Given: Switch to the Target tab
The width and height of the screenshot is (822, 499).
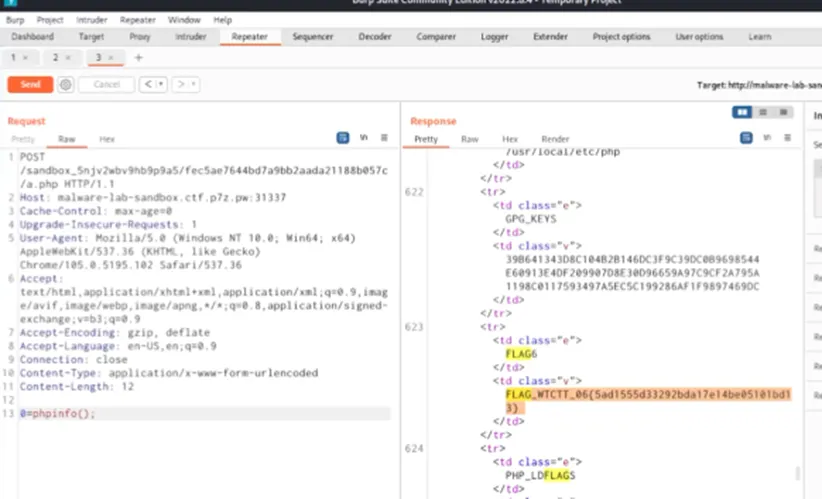Looking at the screenshot, I should [91, 37].
